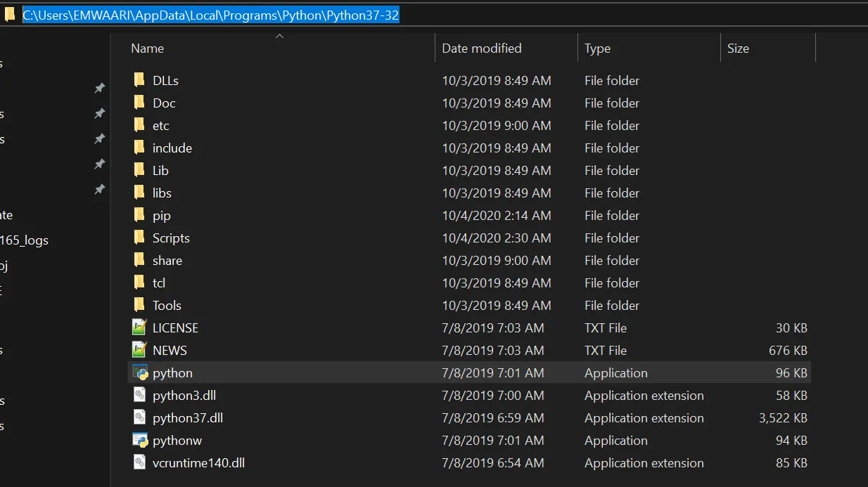Click the 94 KB size of pythonw

tap(791, 441)
